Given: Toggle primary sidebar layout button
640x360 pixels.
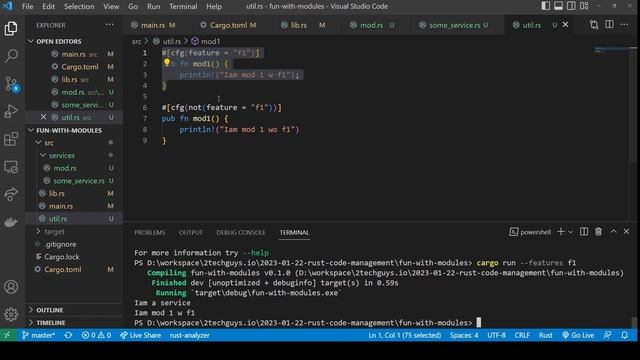Looking at the screenshot, I should 545,6.
